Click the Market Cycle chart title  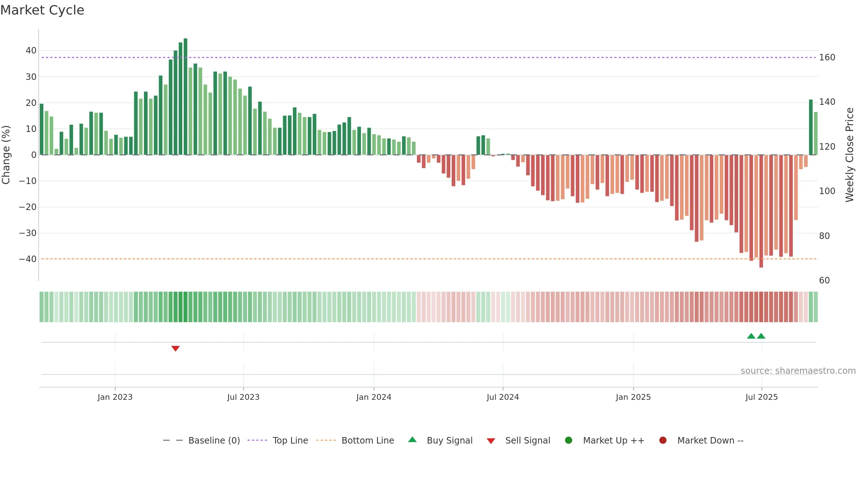tap(42, 10)
